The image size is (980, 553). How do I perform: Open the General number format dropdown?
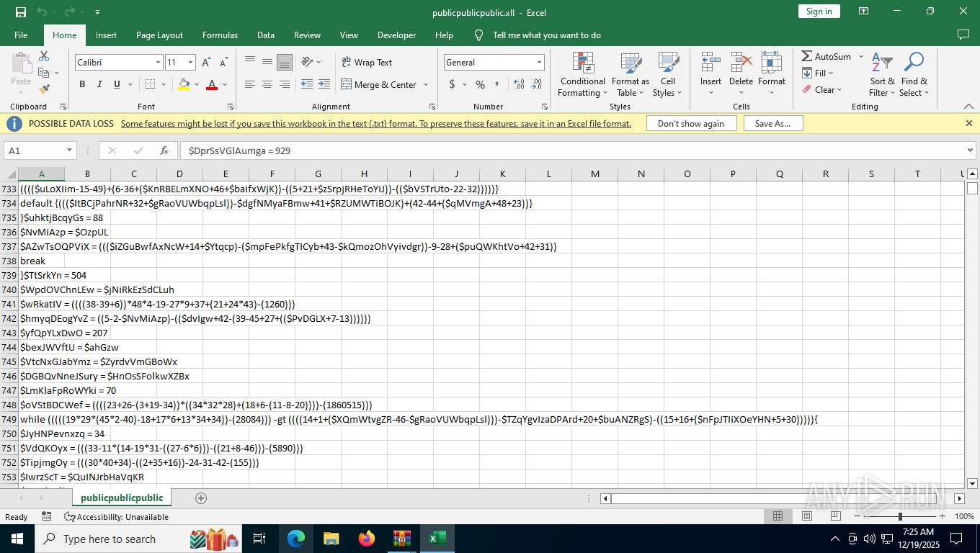(x=539, y=63)
